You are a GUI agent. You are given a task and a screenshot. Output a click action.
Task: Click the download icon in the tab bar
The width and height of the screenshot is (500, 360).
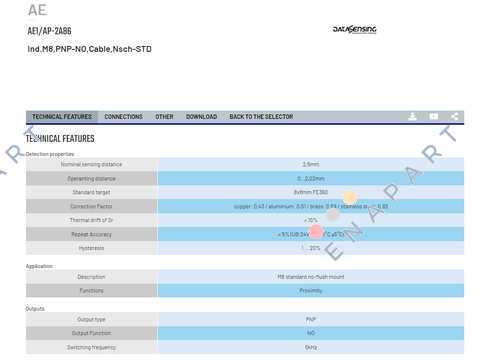coord(413,116)
